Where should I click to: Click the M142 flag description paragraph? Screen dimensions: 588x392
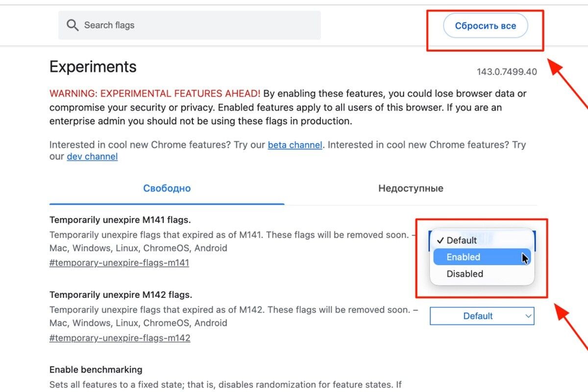(x=230, y=316)
